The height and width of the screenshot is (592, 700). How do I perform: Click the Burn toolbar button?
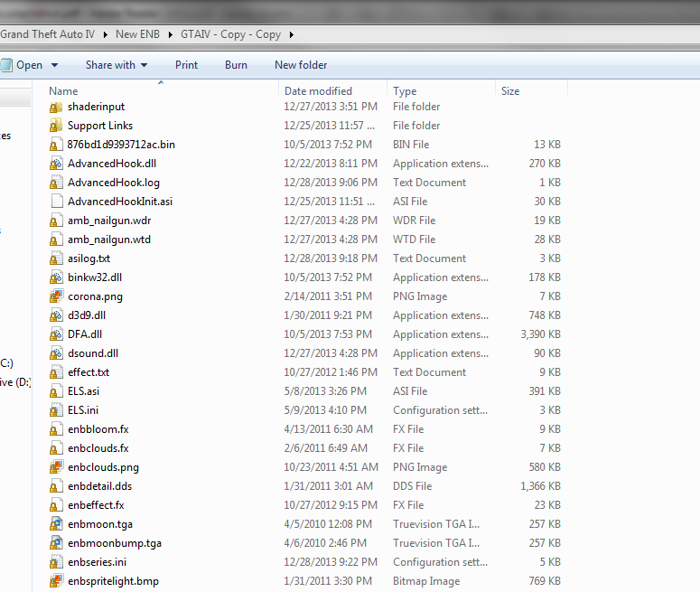pyautogui.click(x=236, y=65)
